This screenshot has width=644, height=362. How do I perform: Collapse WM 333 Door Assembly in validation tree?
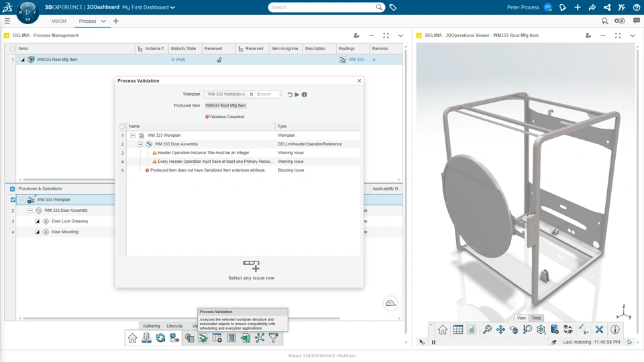coord(140,144)
